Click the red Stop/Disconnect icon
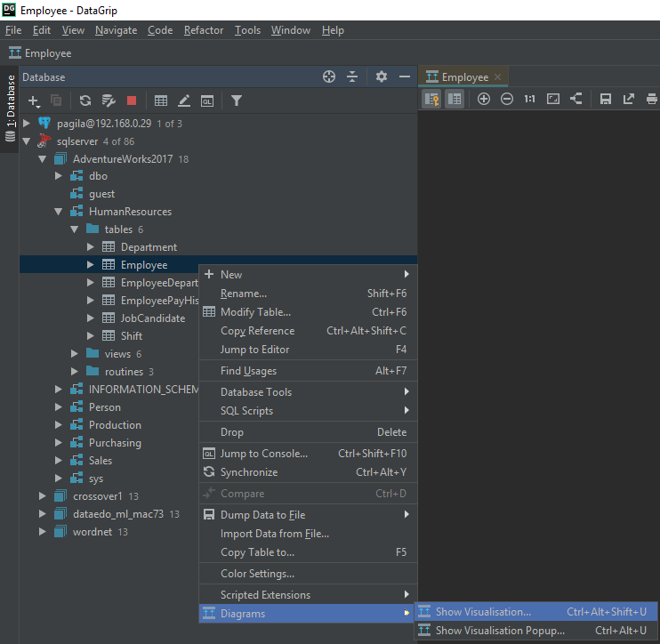Image resolution: width=660 pixels, height=644 pixels. [x=132, y=101]
